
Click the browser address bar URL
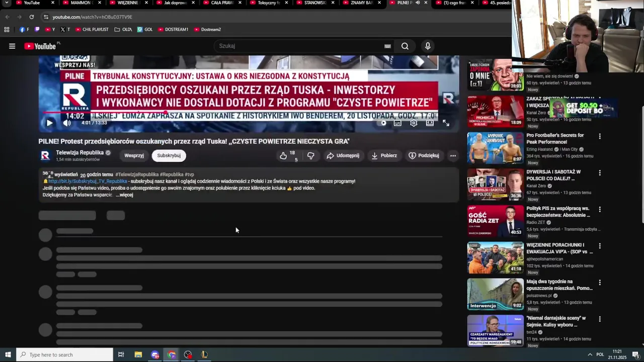[x=92, y=17]
